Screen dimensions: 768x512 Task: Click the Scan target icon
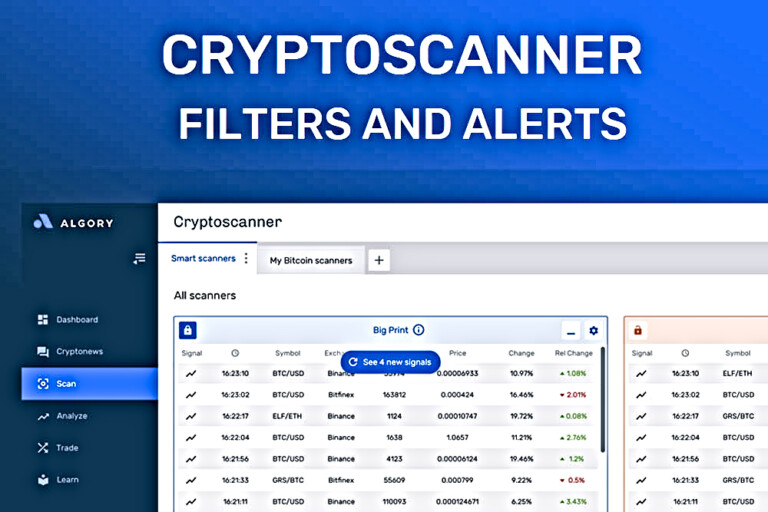pyautogui.click(x=43, y=384)
